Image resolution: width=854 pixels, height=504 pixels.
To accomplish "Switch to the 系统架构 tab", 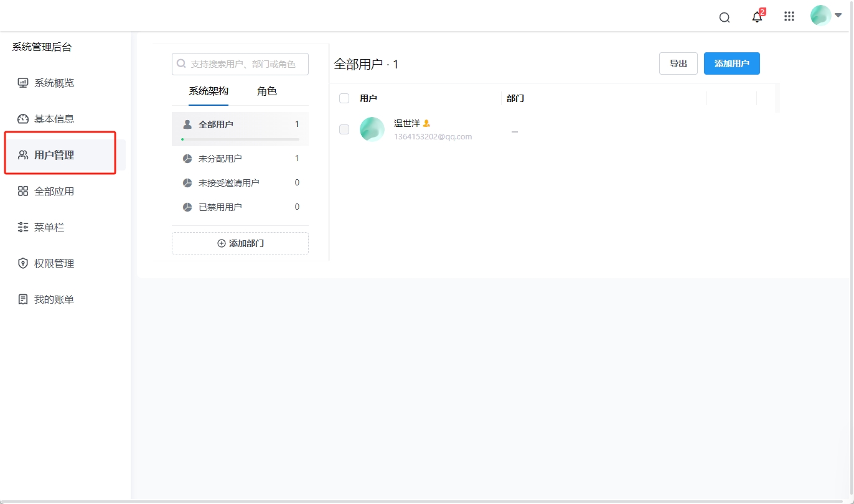I will [x=207, y=91].
